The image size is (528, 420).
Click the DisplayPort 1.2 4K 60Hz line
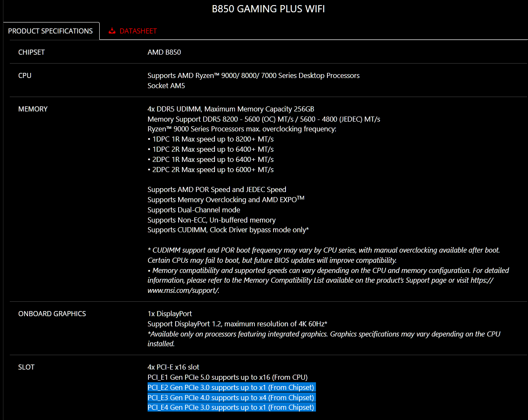point(237,324)
